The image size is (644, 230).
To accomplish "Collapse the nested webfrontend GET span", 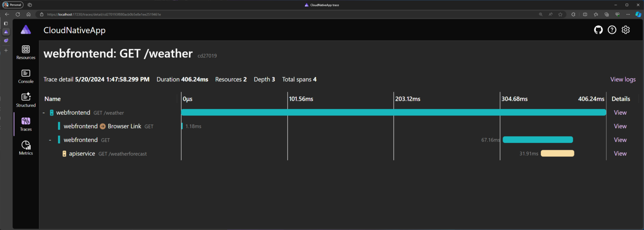I will tap(50, 140).
